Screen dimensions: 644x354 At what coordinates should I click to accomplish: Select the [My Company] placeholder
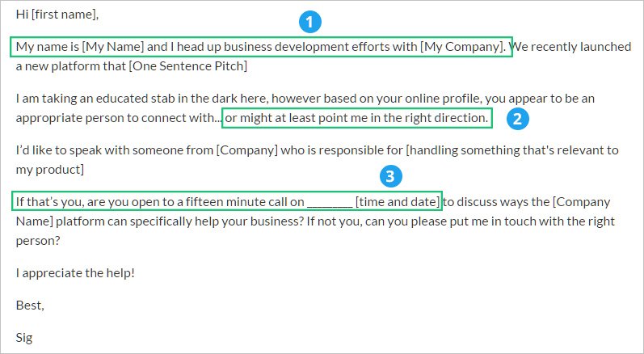[x=461, y=47]
